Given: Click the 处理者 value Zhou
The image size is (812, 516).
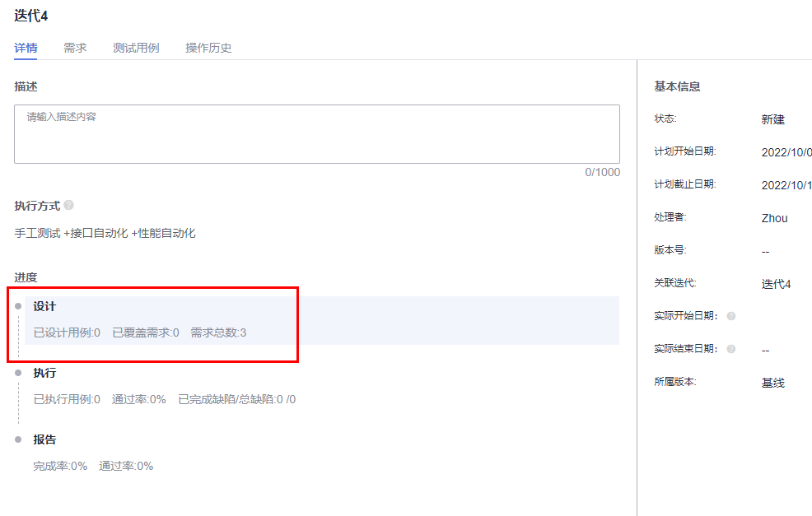Looking at the screenshot, I should tap(774, 218).
